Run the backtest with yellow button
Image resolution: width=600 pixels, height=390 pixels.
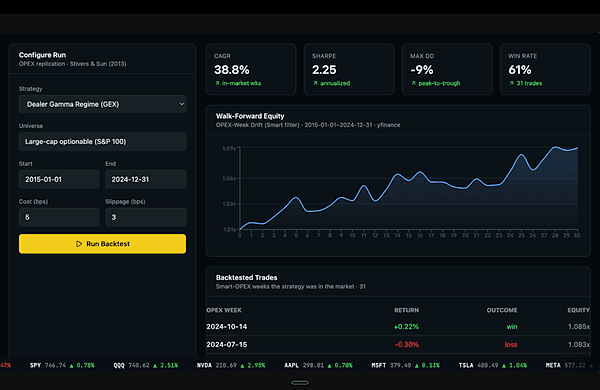pyautogui.click(x=102, y=244)
